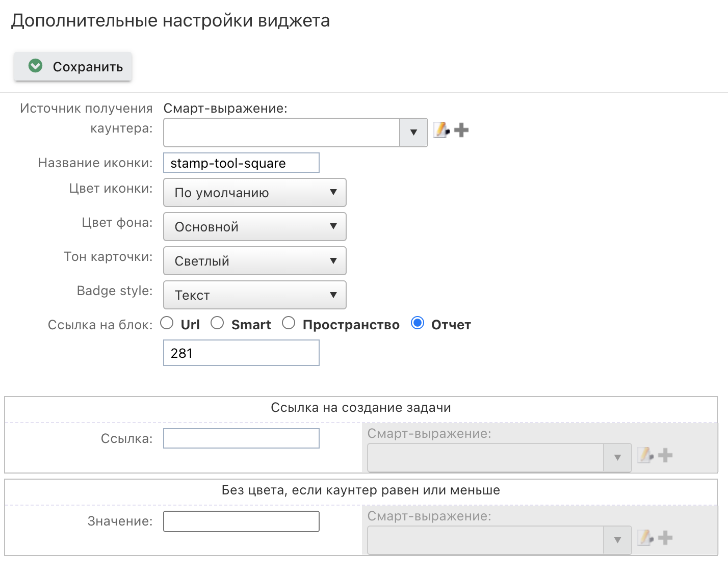The width and height of the screenshot is (728, 577).
Task: Select the Url radio option
Action: pyautogui.click(x=167, y=323)
